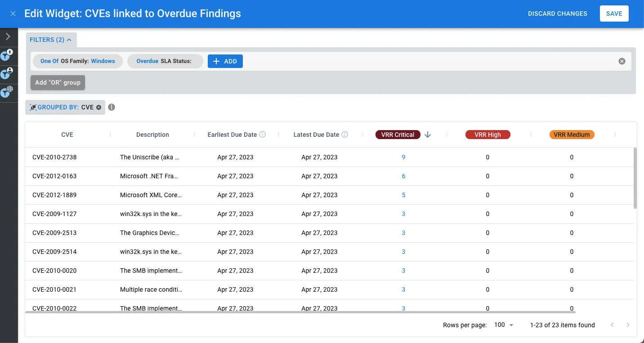
Task: Clear the filter row with the X icon
Action: pyautogui.click(x=622, y=61)
